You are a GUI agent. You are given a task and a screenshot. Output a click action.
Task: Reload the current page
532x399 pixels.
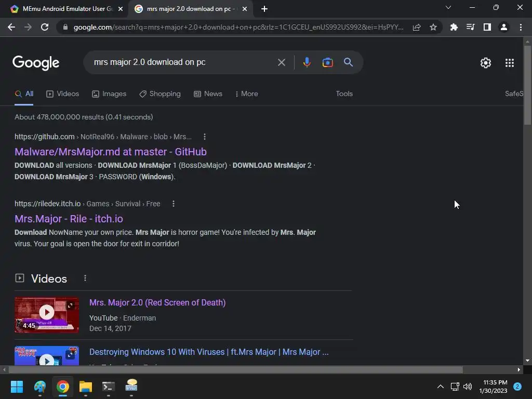tap(45, 27)
